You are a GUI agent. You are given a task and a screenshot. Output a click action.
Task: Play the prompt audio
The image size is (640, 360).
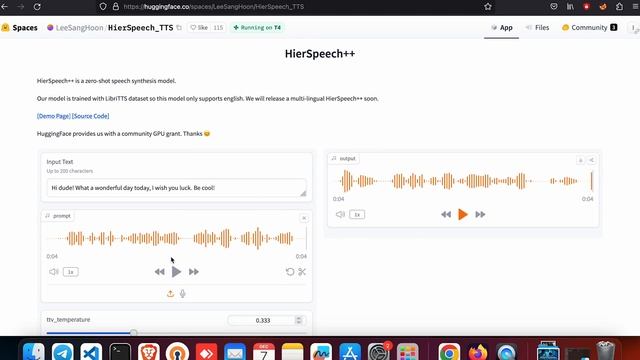[176, 272]
